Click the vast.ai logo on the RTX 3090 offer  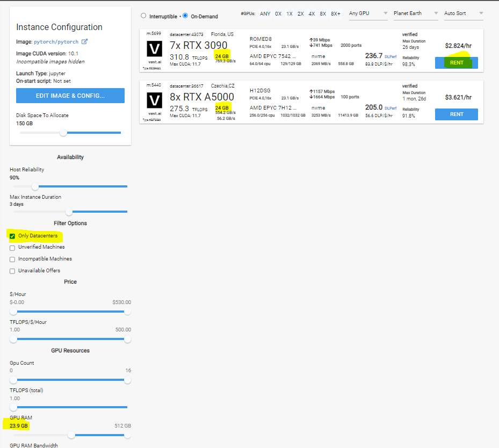tap(154, 49)
